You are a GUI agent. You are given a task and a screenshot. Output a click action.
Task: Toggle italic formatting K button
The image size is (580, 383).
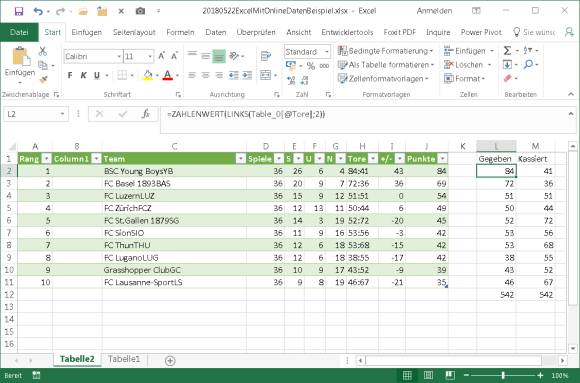pos(83,75)
